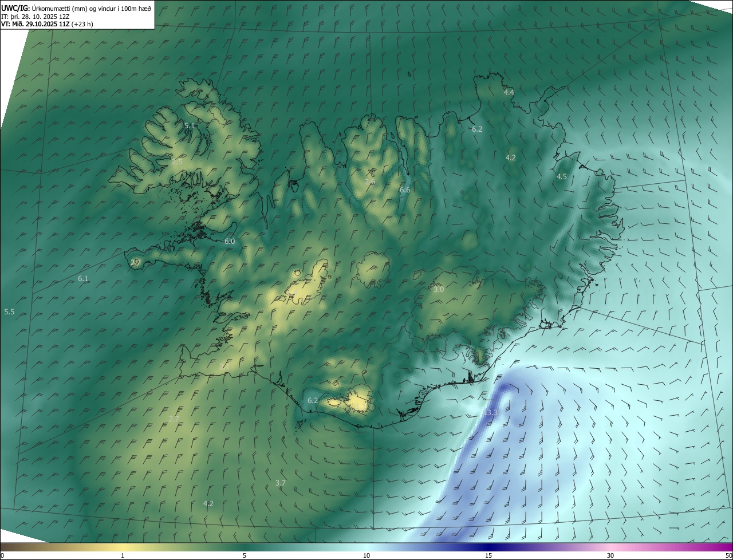Click the 0 tick on the colour scale
Image resolution: width=733 pixels, height=560 pixels.
click(2, 555)
